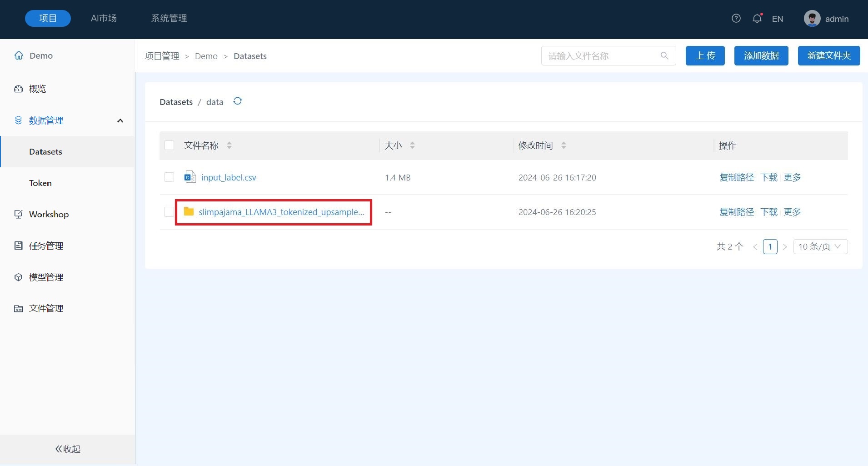
Task: Refresh the Datasets / data file list
Action: point(237,101)
